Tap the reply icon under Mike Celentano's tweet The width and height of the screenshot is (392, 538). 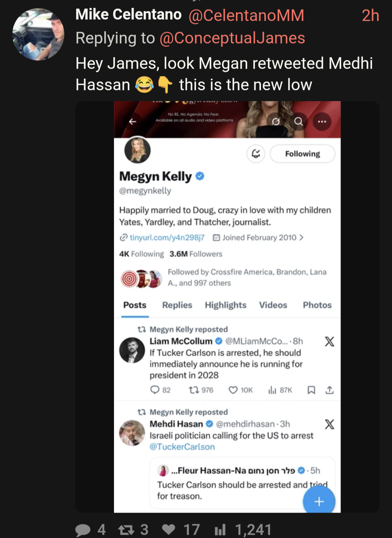83,530
